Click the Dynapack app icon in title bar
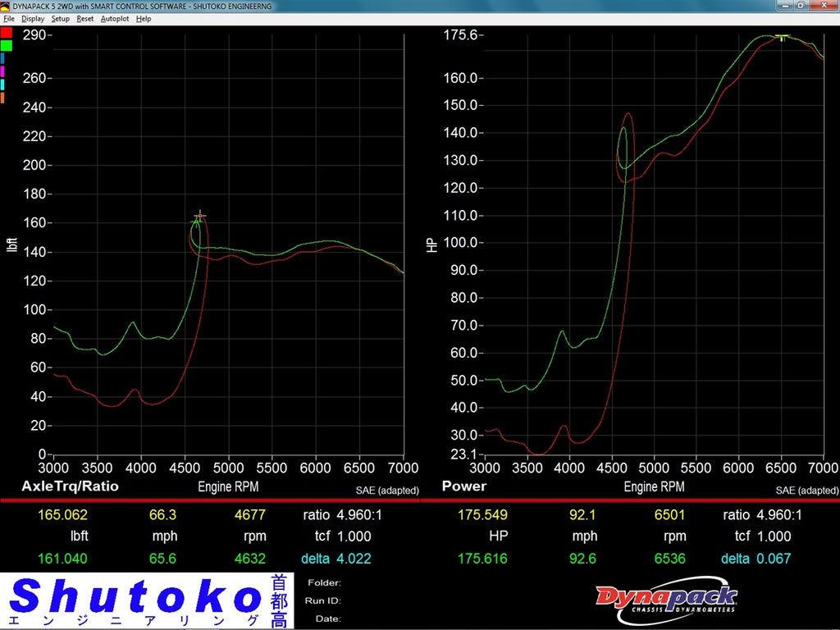 tap(6, 6)
